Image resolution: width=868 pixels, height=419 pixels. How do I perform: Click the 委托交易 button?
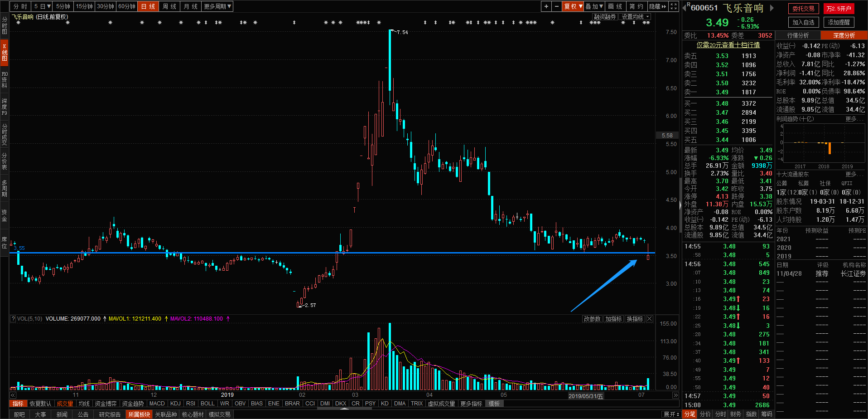tap(803, 9)
